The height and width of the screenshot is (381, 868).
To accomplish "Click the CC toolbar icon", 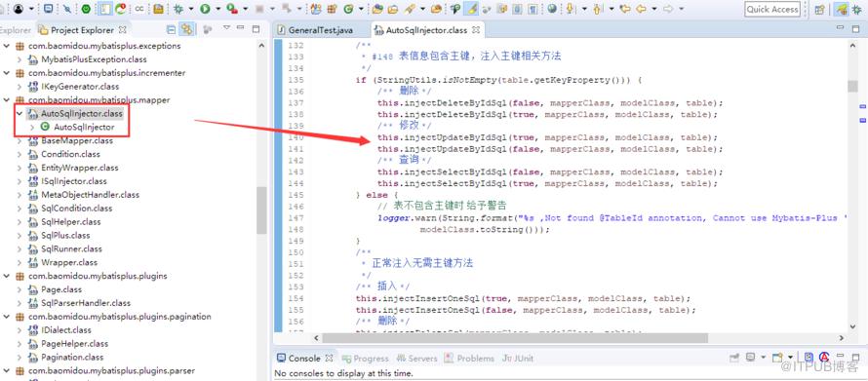I will click(x=139, y=9).
